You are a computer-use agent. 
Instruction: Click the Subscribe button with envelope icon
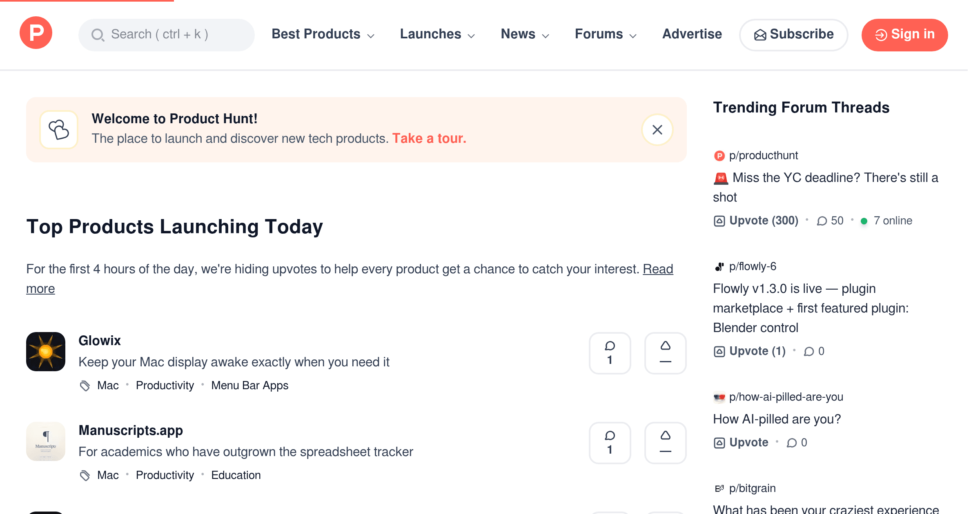tap(793, 35)
